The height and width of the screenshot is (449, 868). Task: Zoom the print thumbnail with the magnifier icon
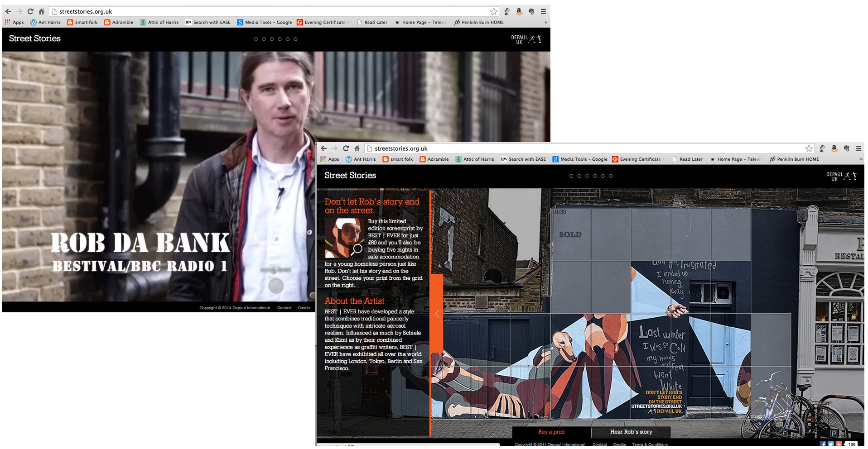click(357, 248)
